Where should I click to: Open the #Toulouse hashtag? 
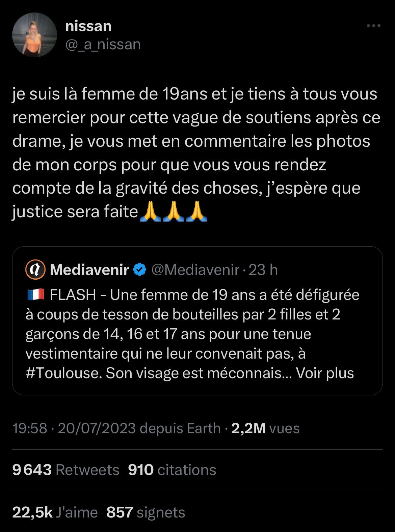click(x=63, y=373)
